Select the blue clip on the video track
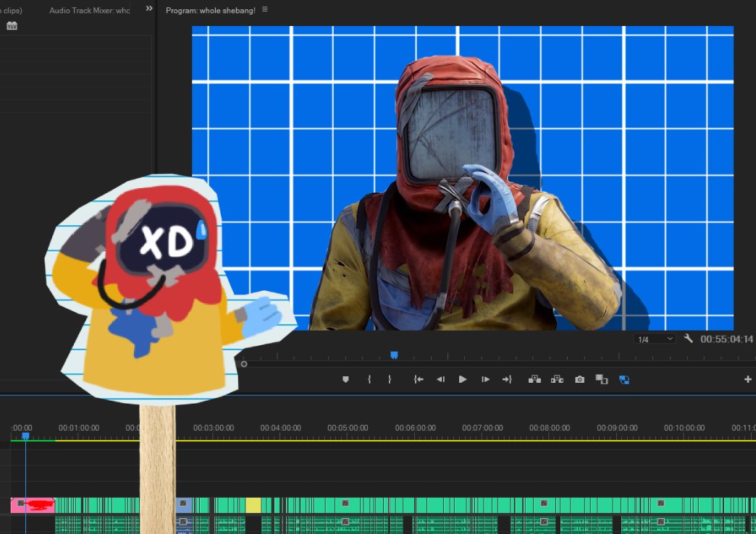 tap(184, 505)
